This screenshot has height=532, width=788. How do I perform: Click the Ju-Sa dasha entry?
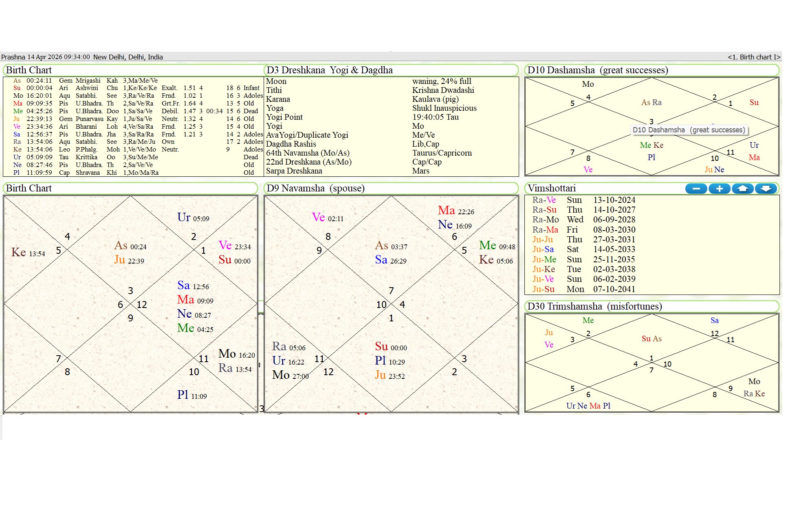click(543, 249)
